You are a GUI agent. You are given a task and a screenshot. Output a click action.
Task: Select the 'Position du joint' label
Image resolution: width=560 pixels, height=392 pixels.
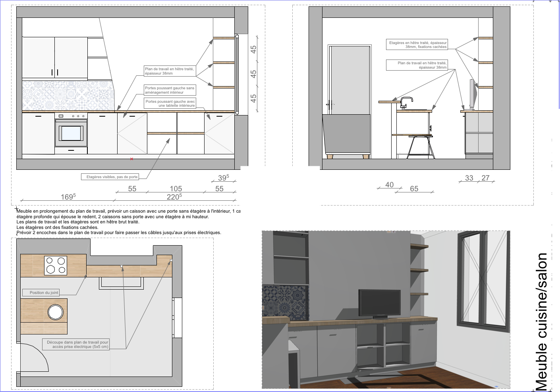(44, 293)
